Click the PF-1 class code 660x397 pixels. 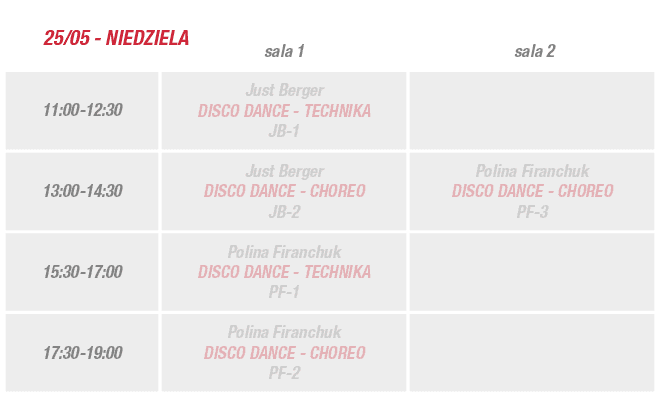tap(284, 292)
